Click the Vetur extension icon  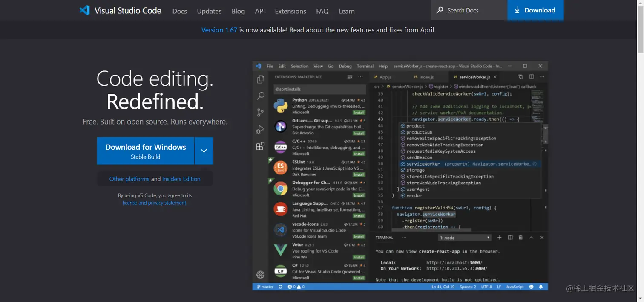(x=280, y=250)
